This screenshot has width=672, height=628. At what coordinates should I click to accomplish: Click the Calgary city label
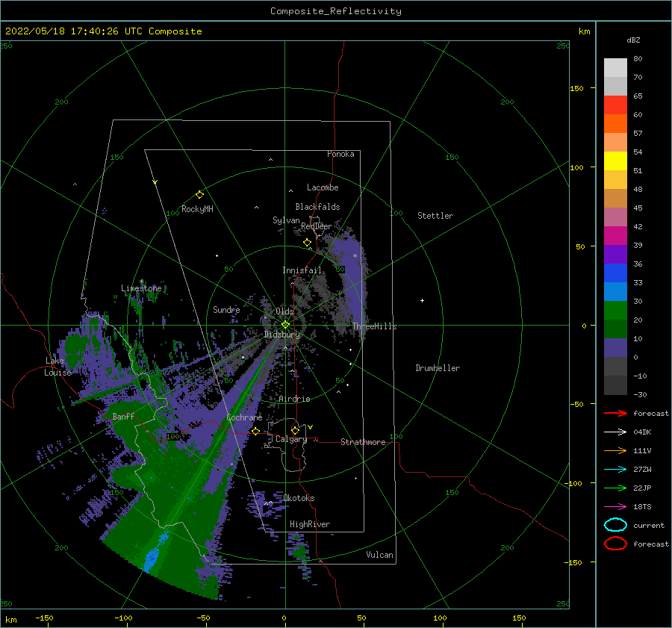291,439
